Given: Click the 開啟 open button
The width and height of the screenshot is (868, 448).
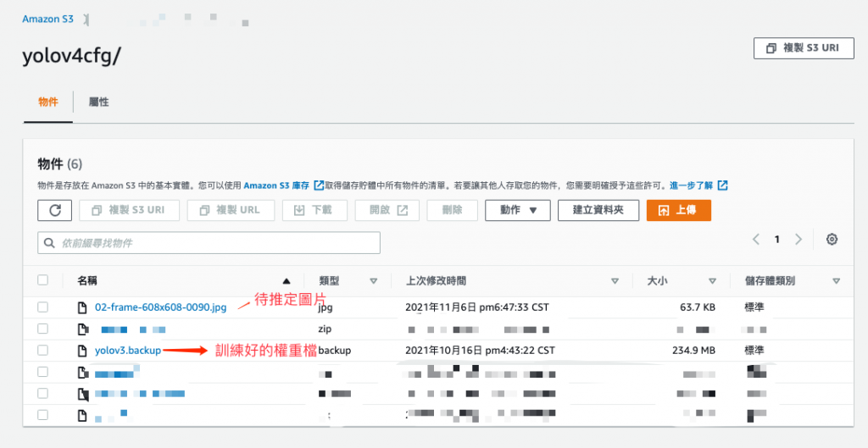Looking at the screenshot, I should [387, 210].
